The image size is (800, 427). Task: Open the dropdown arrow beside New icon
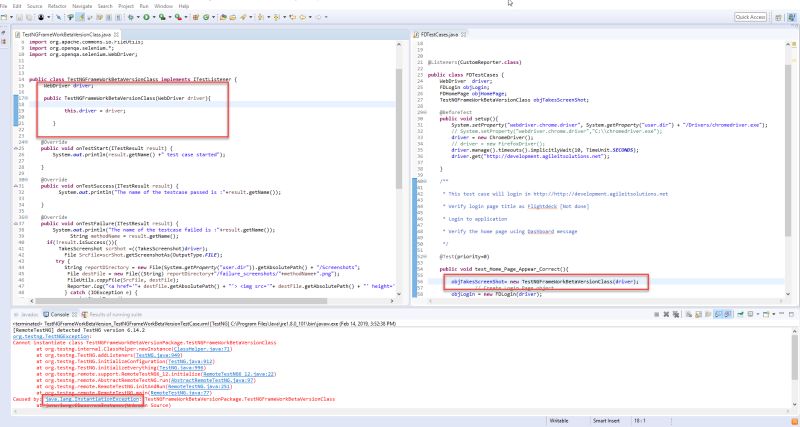(11, 17)
